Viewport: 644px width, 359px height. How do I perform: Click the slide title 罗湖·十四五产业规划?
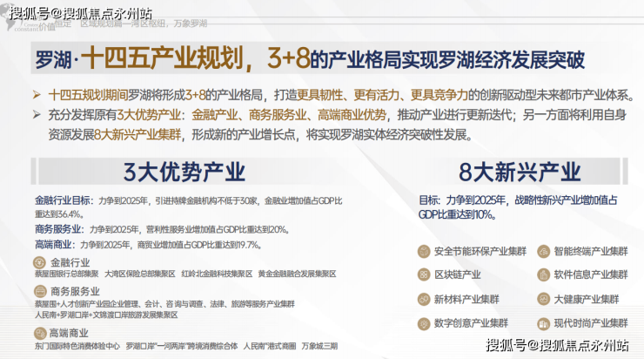pyautogui.click(x=139, y=58)
